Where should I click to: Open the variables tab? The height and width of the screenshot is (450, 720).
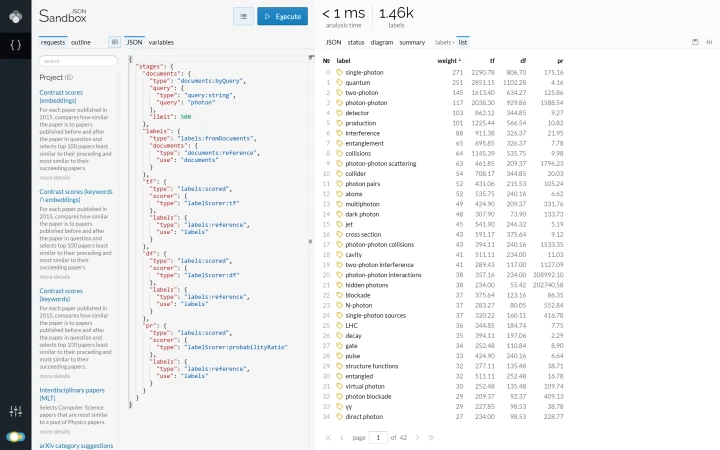161,42
